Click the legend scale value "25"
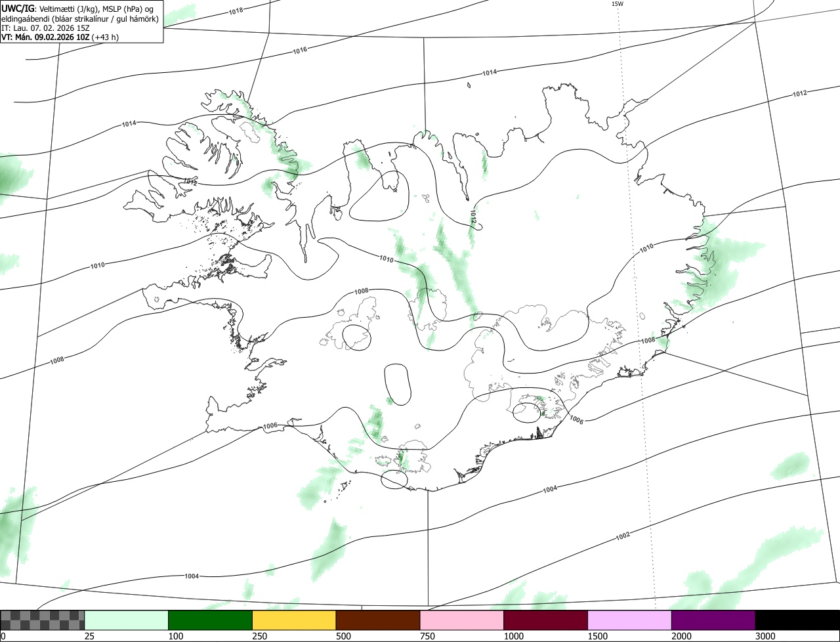Screen dimensions: 840x642 click(89, 636)
